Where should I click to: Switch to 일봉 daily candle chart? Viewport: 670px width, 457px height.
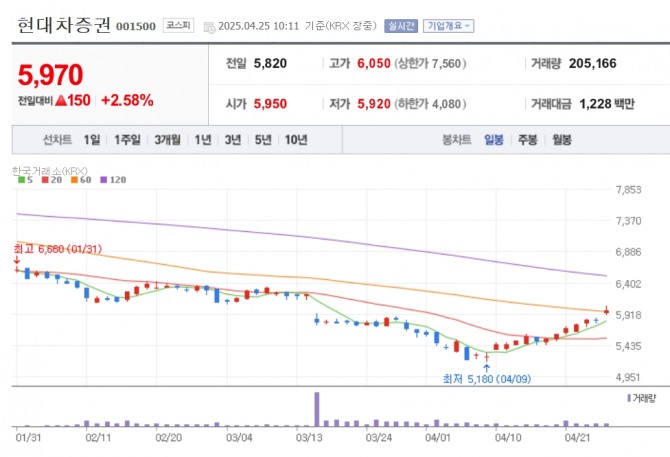494,140
